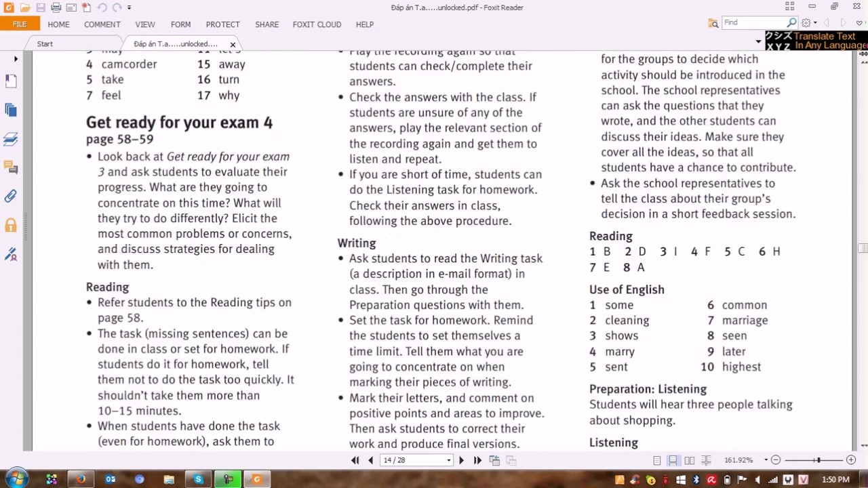The image size is (868, 488).
Task: Click the vertical scrollbar on the right
Action: pos(862,249)
